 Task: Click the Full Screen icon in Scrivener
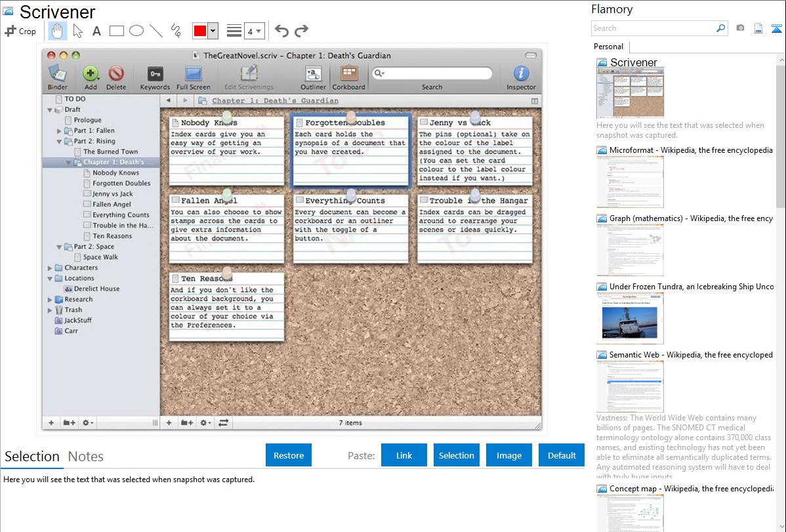point(193,74)
